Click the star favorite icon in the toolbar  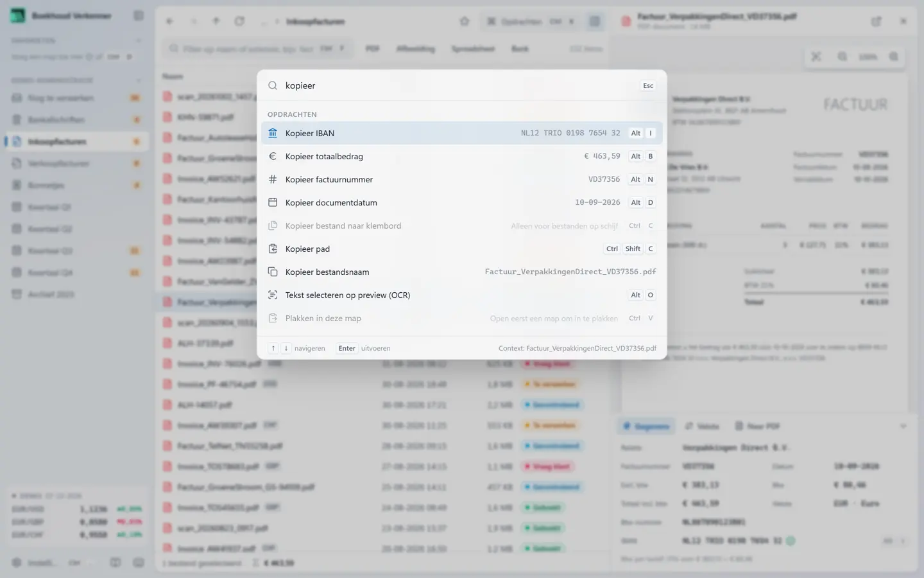465,21
